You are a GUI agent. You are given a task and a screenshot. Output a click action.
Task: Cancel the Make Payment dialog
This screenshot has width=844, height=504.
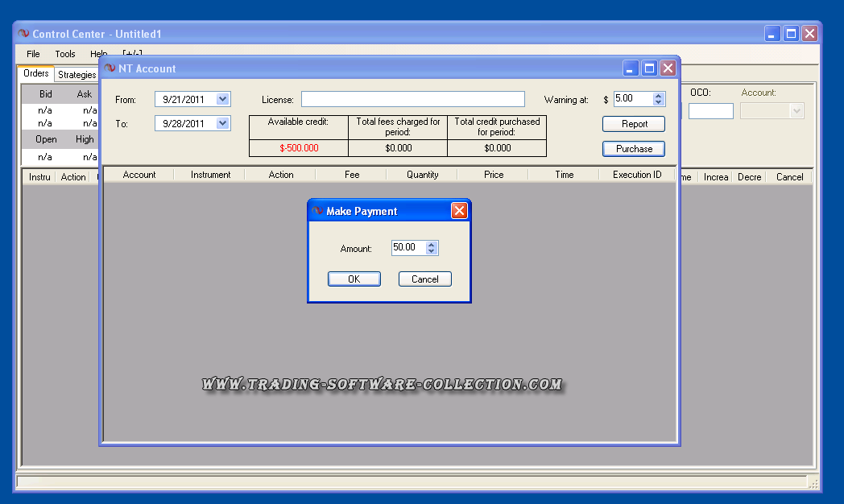coord(424,279)
